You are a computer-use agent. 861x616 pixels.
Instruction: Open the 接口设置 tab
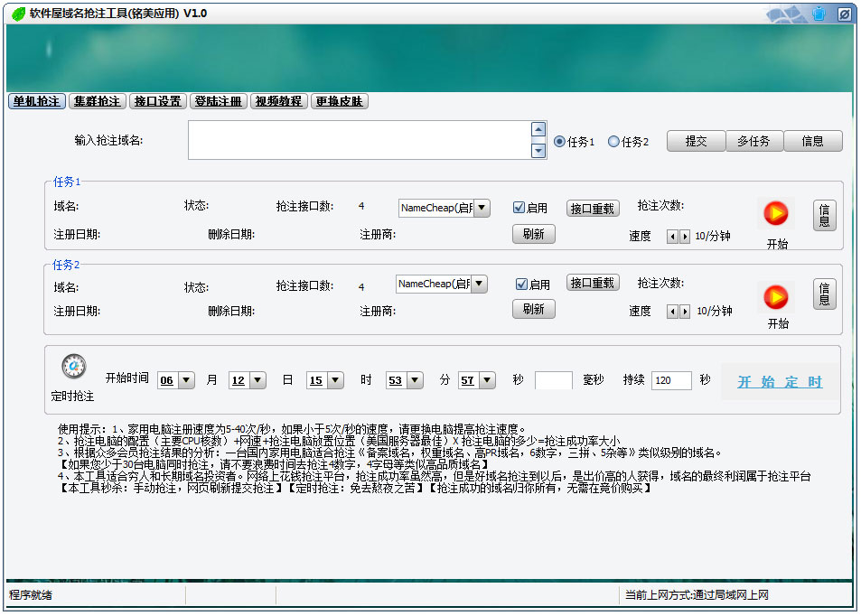(x=157, y=101)
